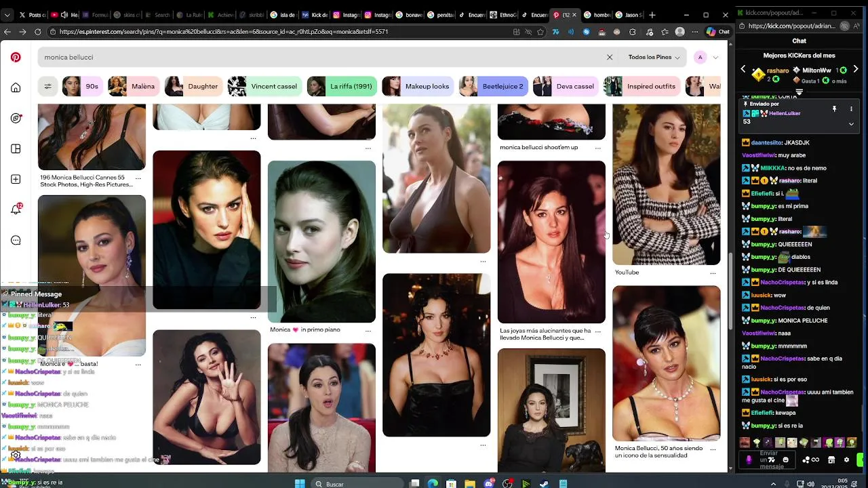The image size is (868, 488).
Task: Open the YouTube houndstooth jacket pin
Action: pos(666,184)
